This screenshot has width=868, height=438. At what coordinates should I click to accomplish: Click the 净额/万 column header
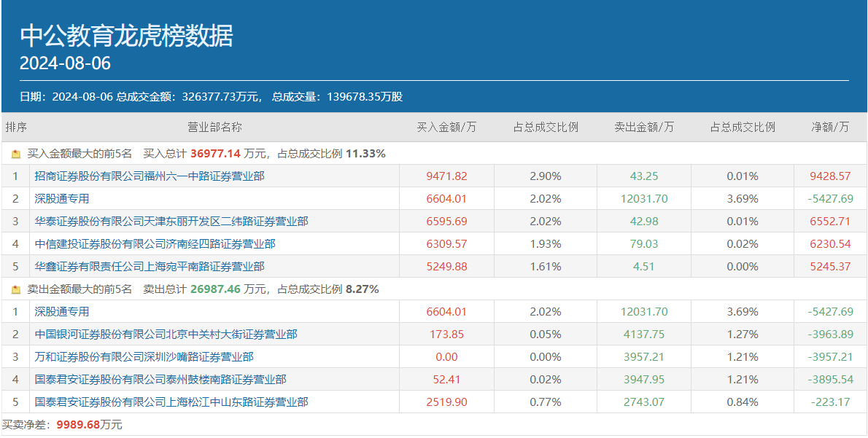pyautogui.click(x=830, y=127)
